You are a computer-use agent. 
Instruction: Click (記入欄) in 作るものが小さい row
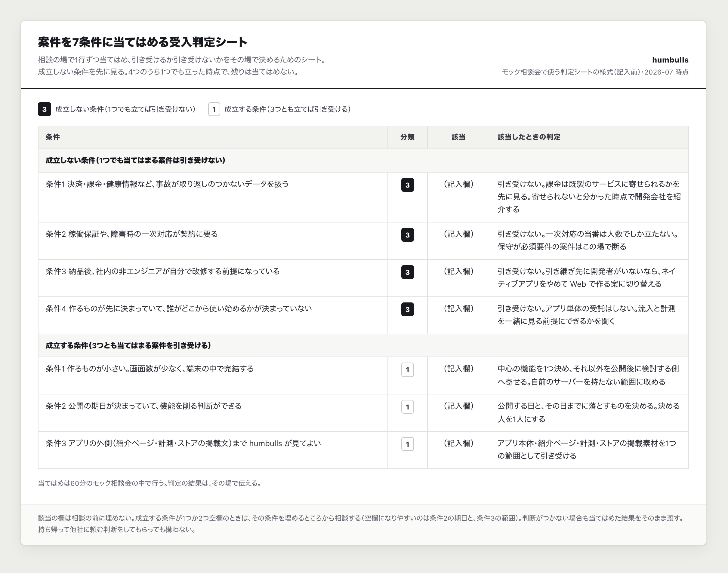pos(458,369)
